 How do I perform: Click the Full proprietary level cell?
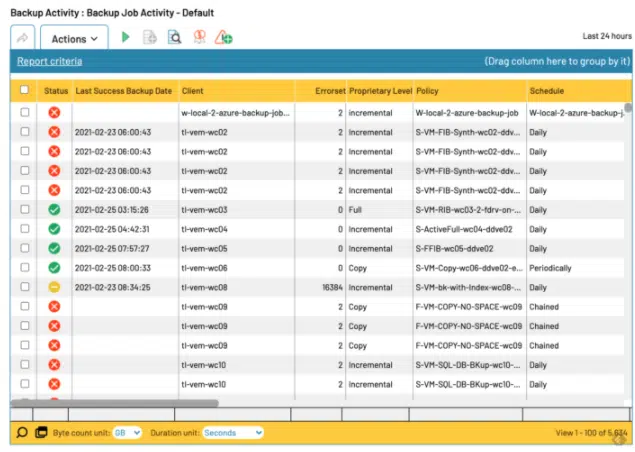[x=355, y=210]
